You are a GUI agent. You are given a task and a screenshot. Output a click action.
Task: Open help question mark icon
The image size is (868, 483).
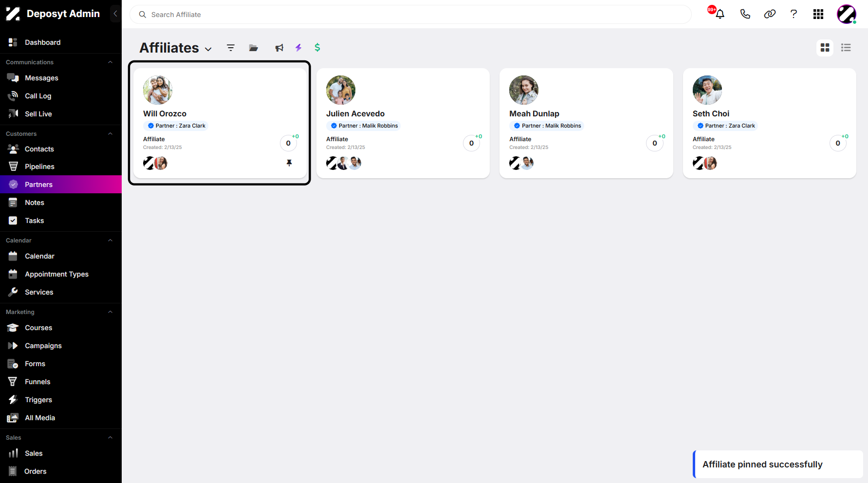point(794,14)
